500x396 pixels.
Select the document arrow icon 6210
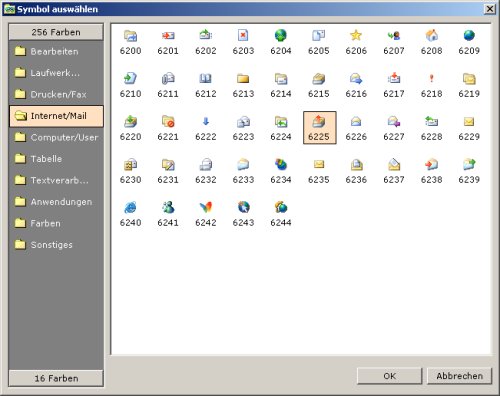point(130,78)
